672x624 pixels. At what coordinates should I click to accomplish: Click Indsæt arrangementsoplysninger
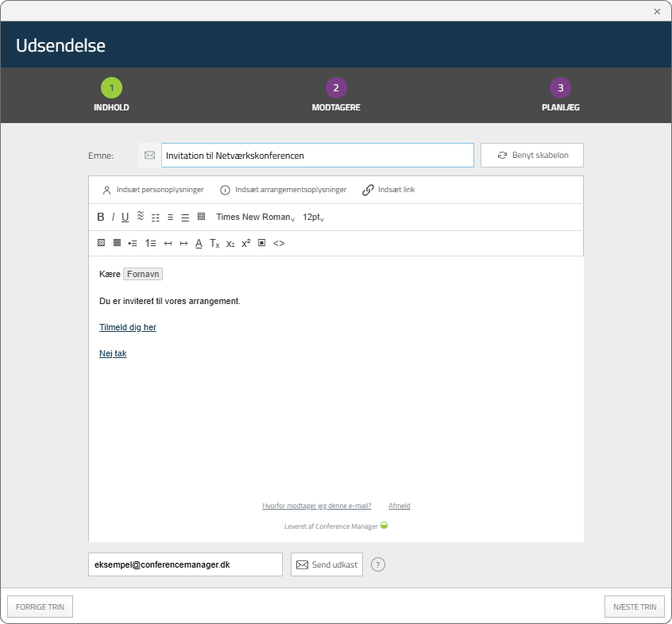click(284, 190)
